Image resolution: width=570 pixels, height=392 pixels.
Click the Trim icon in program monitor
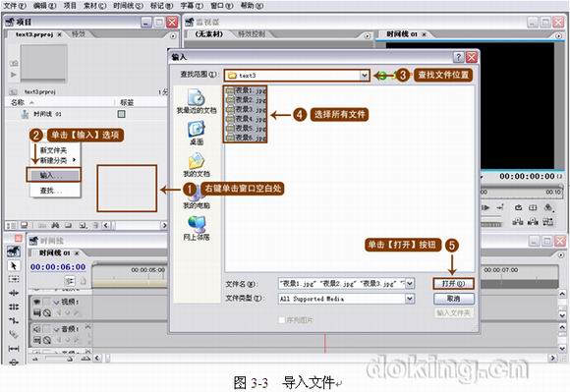coord(548,221)
